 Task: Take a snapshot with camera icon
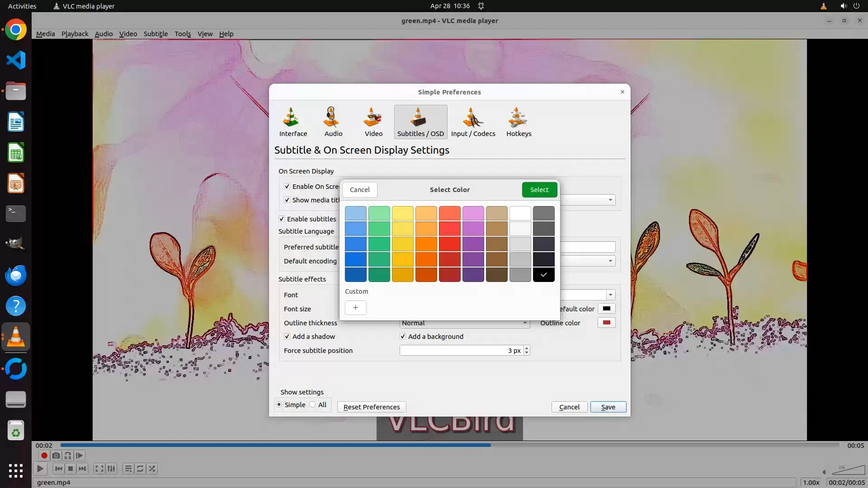click(x=56, y=455)
